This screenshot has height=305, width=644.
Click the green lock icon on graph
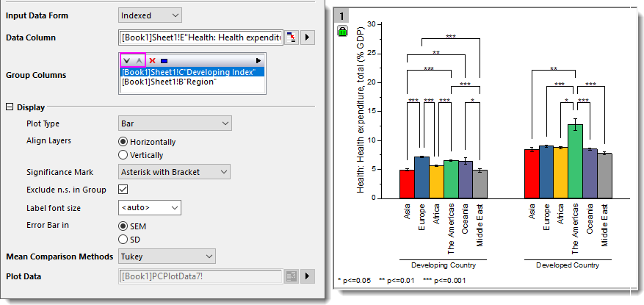pyautogui.click(x=343, y=32)
